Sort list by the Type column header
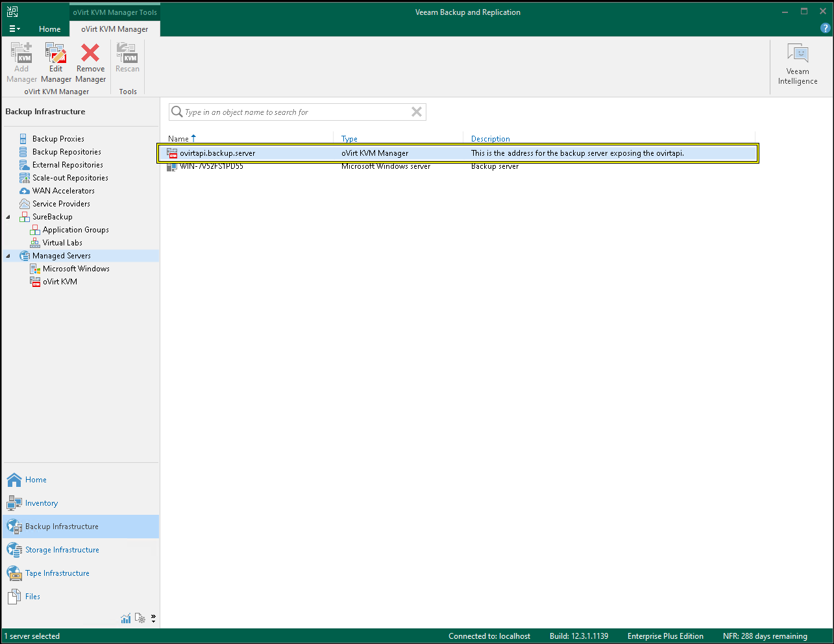Image resolution: width=834 pixels, height=644 pixels. 349,138
